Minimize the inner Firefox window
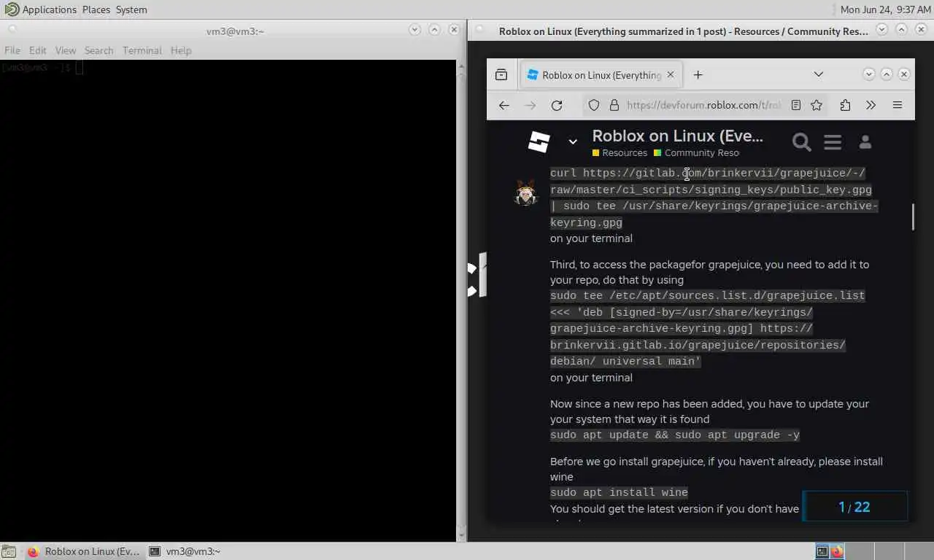 click(x=868, y=74)
